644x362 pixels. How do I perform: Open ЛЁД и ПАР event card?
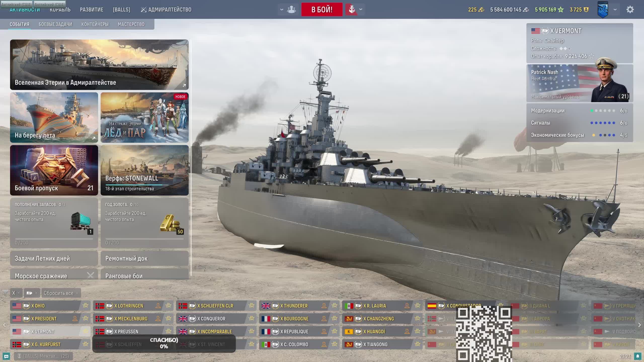point(145,117)
